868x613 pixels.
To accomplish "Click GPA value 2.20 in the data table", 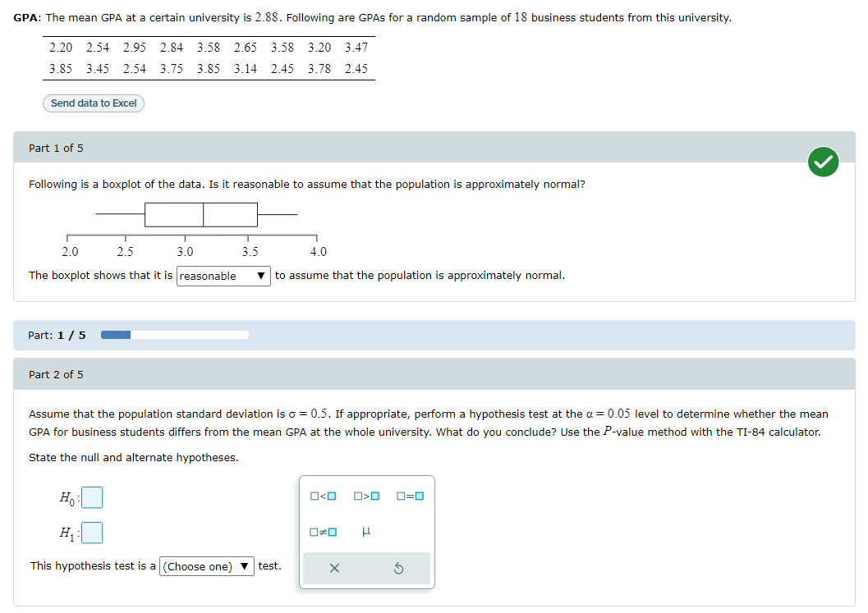I will (63, 49).
